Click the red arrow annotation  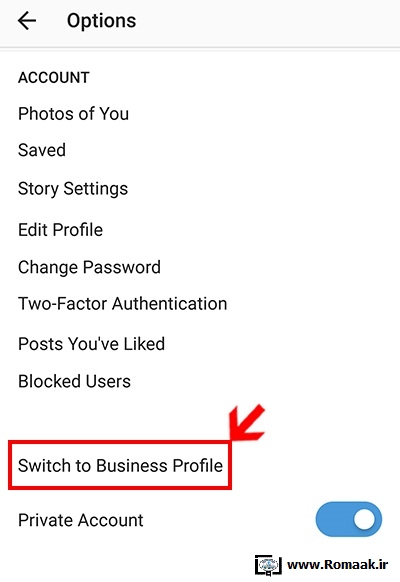pos(247,422)
